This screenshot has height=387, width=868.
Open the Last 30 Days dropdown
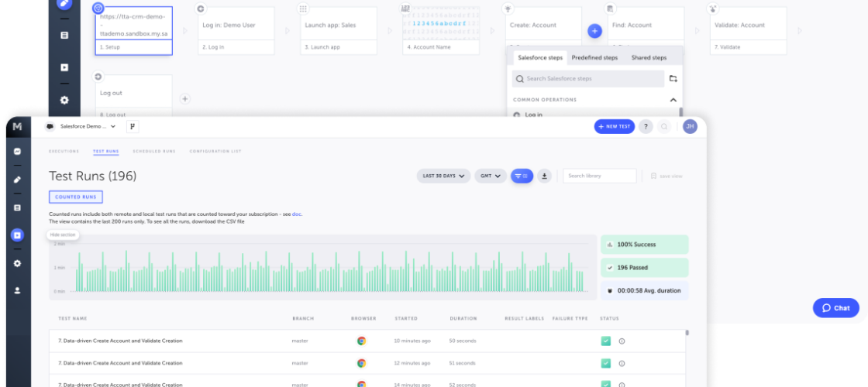(443, 176)
